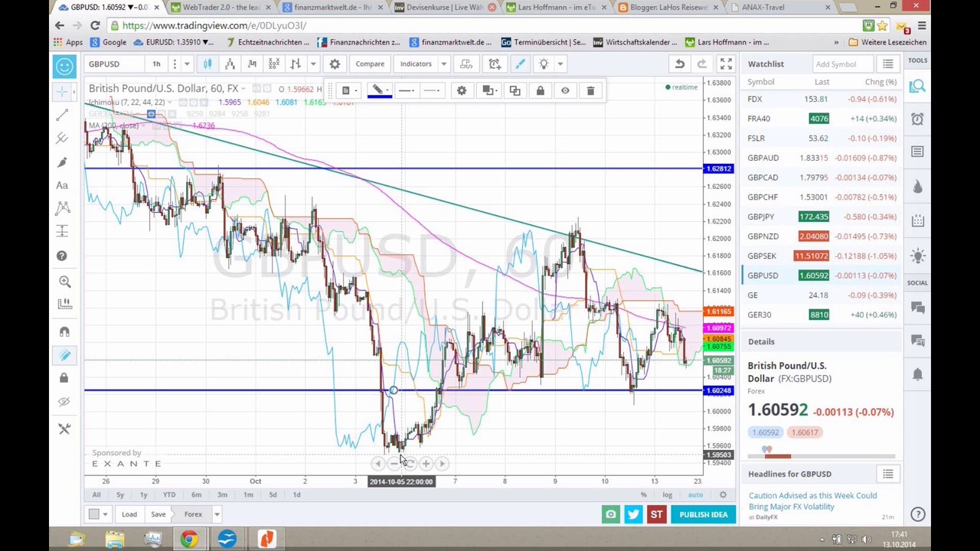Select the brush drawing tool

pyautogui.click(x=64, y=161)
